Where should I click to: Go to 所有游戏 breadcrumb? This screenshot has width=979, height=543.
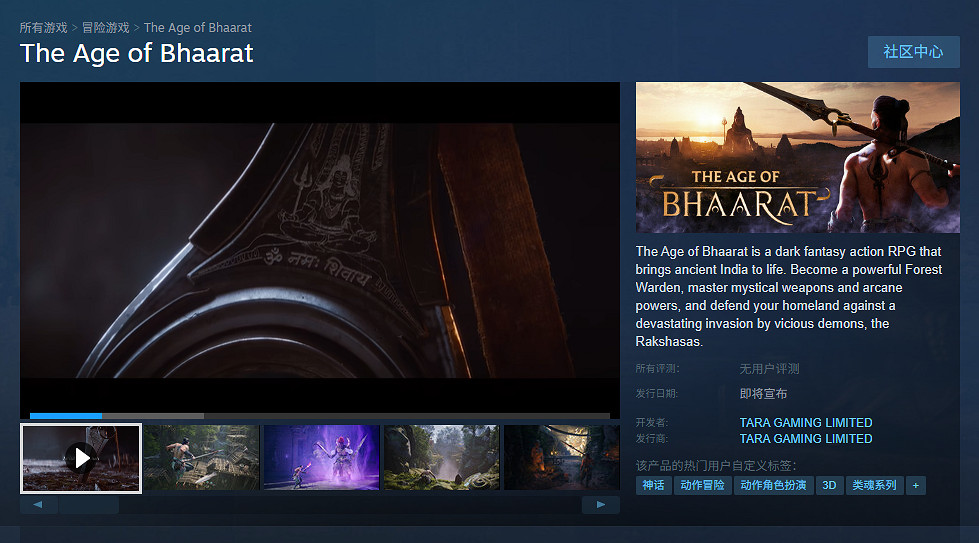tap(43, 27)
